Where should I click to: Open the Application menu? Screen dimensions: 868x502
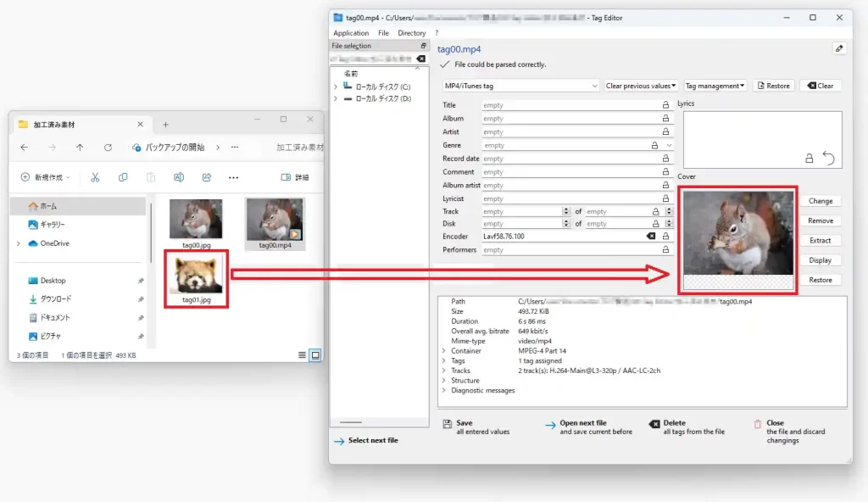[x=351, y=33]
